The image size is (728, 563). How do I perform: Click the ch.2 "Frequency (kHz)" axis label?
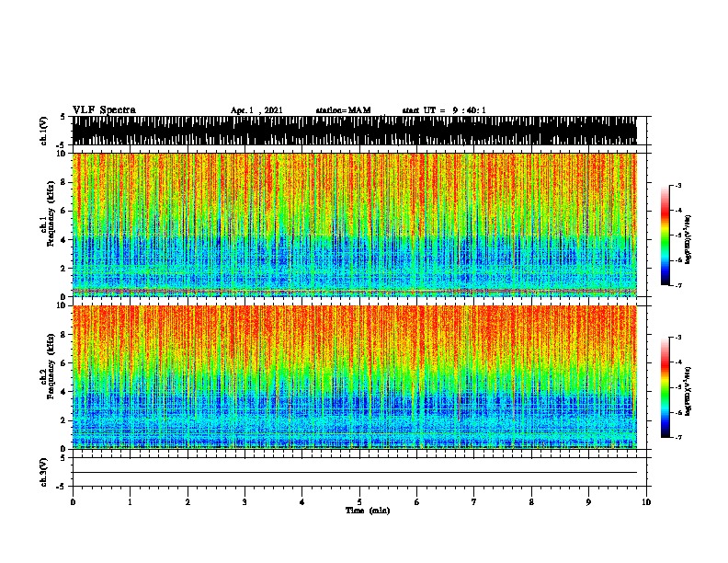click(51, 366)
